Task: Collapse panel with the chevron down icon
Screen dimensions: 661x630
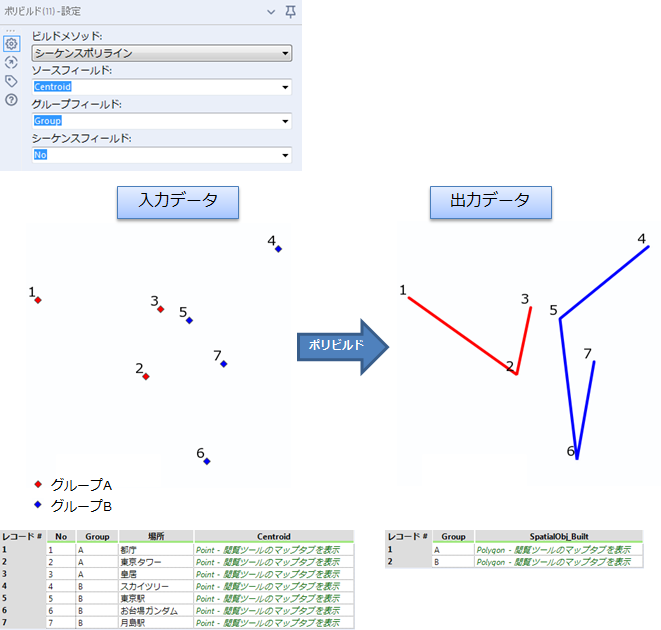Action: point(271,12)
